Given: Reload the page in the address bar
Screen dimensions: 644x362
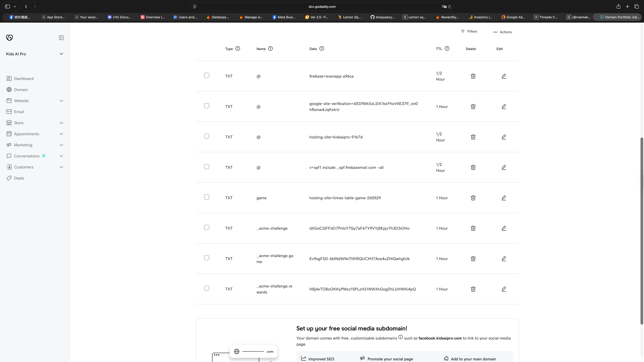Looking at the screenshot, I should (x=450, y=7).
